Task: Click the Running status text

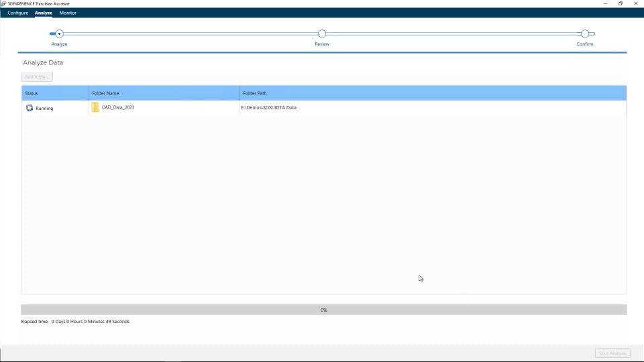Action: coord(44,109)
